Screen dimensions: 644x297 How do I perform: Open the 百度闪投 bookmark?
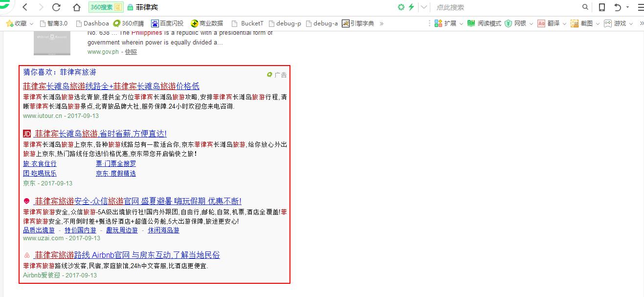tap(167, 23)
